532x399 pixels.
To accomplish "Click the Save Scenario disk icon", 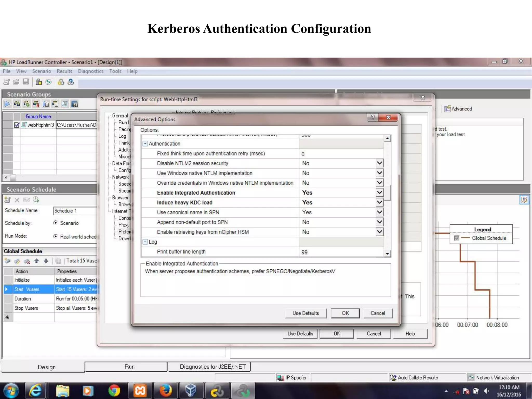I will pyautogui.click(x=26, y=82).
